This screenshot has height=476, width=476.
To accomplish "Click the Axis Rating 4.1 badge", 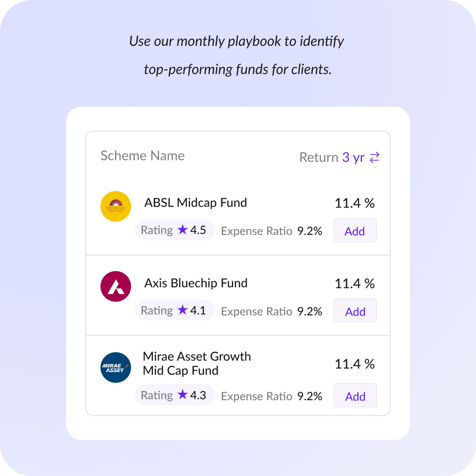I will coord(175,310).
